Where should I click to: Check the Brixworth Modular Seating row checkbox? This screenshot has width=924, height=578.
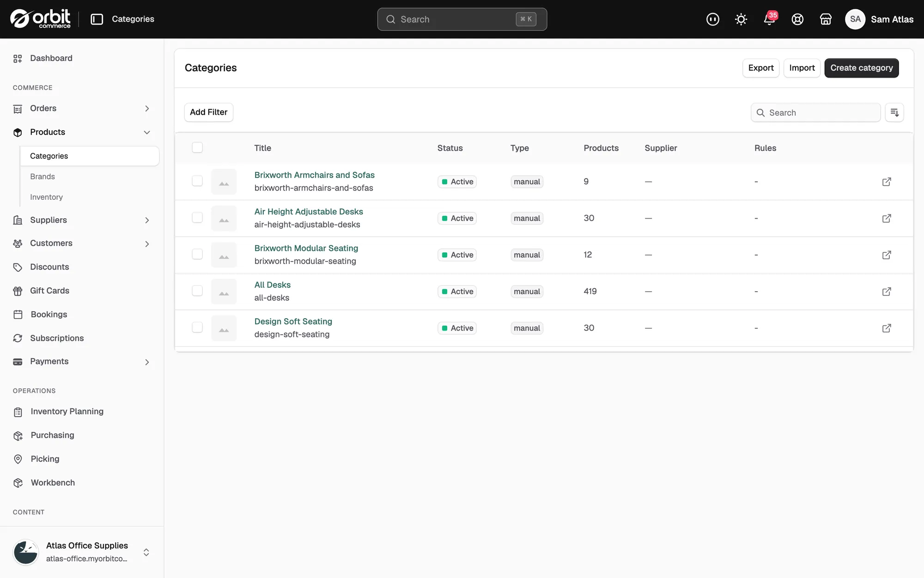(x=197, y=254)
